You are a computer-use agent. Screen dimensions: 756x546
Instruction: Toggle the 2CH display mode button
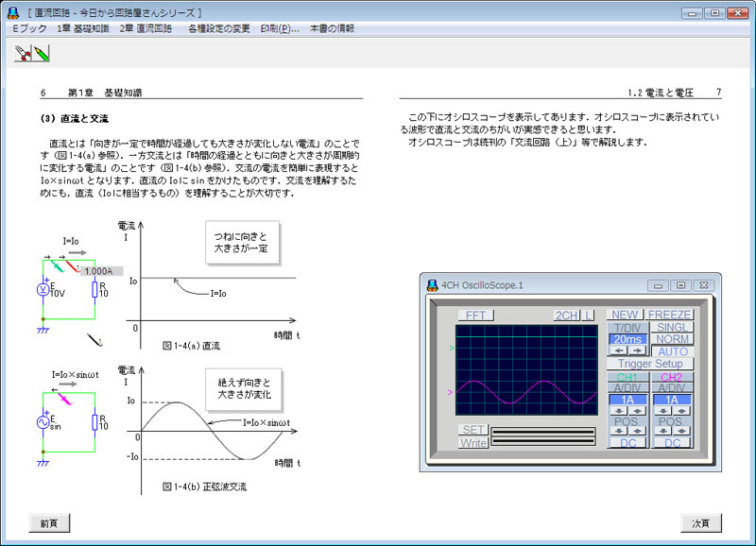click(566, 316)
